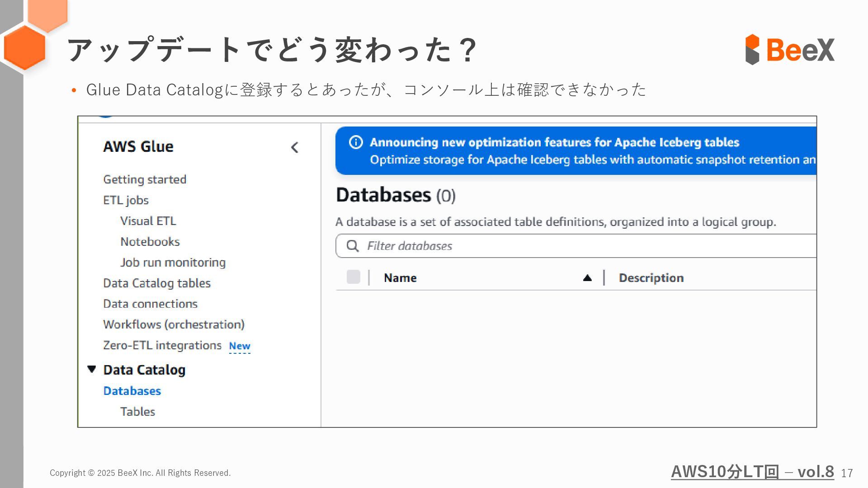Image resolution: width=868 pixels, height=488 pixels.
Task: Click the info icon in announcement banner
Action: 356,142
